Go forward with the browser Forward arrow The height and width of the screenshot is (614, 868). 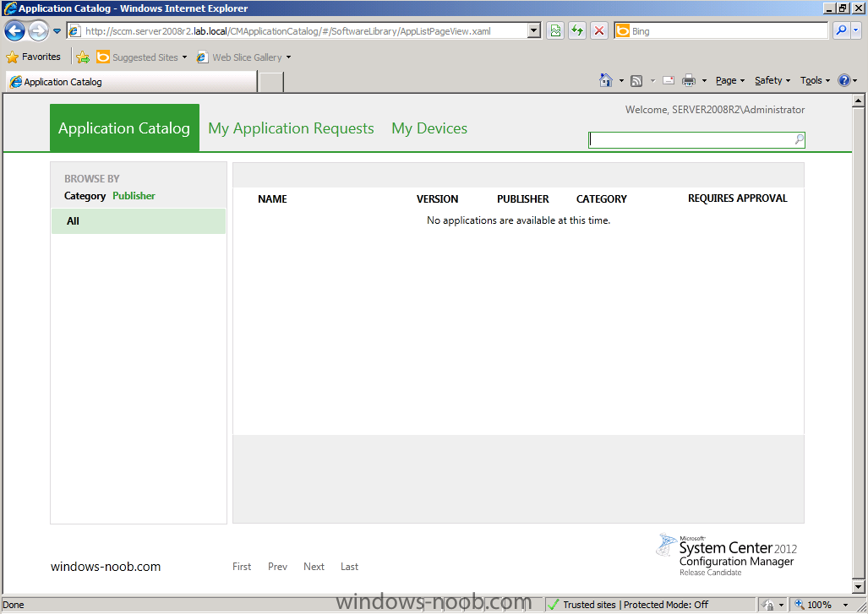tap(38, 31)
